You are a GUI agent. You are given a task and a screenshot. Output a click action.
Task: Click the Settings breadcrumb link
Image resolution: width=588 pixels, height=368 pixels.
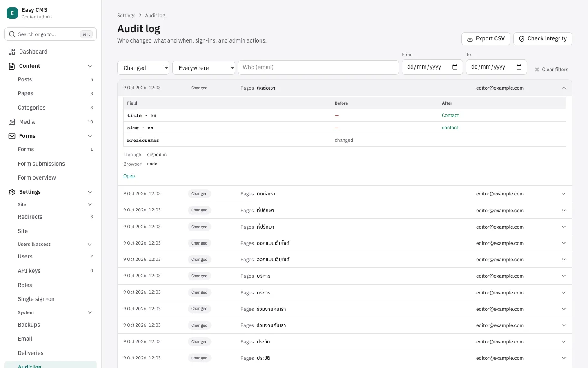pyautogui.click(x=126, y=16)
